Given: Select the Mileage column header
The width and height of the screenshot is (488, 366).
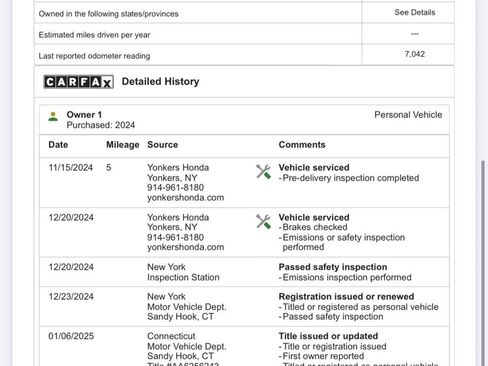Looking at the screenshot, I should (x=123, y=145).
